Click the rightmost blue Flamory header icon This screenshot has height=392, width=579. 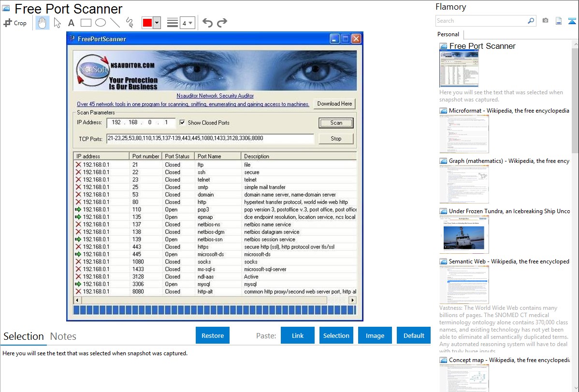tap(572, 21)
